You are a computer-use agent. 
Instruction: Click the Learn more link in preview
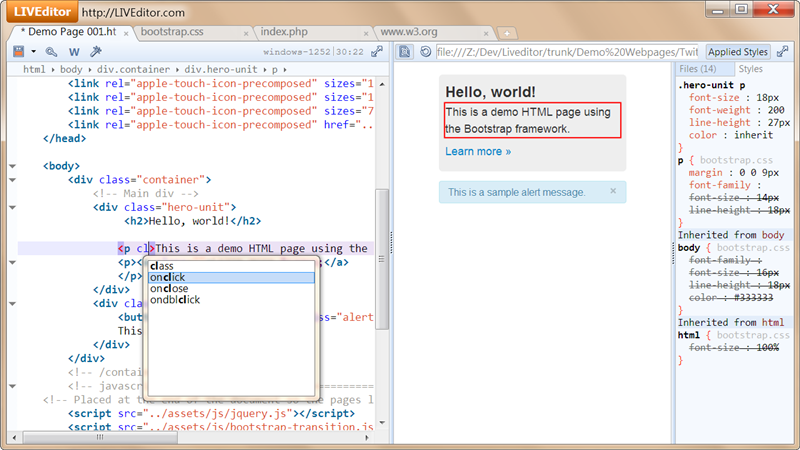point(478,152)
